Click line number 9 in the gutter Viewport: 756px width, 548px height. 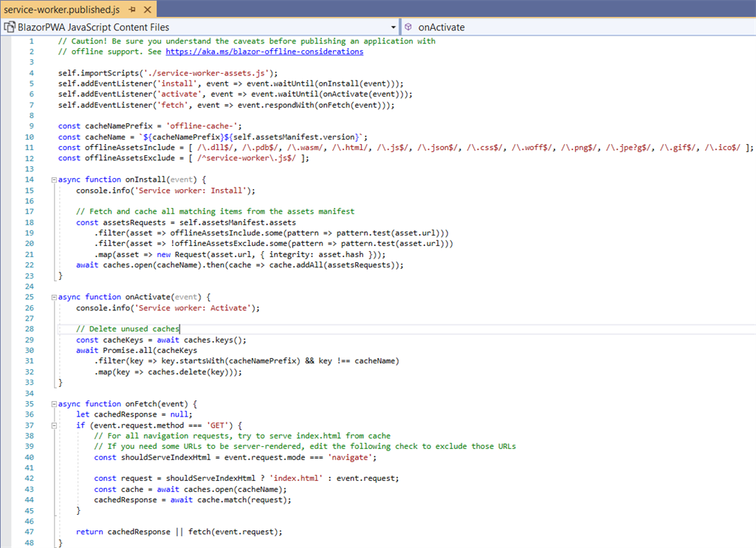tap(31, 126)
